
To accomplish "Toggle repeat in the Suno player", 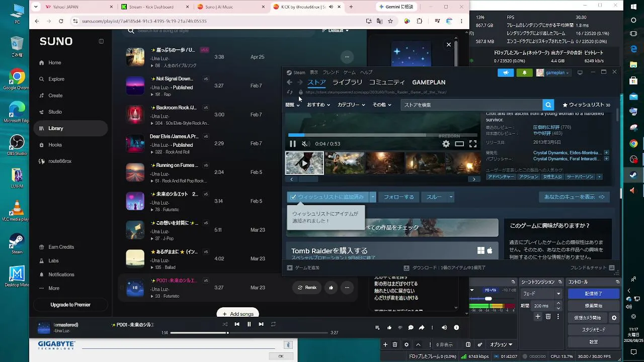I will [273, 324].
